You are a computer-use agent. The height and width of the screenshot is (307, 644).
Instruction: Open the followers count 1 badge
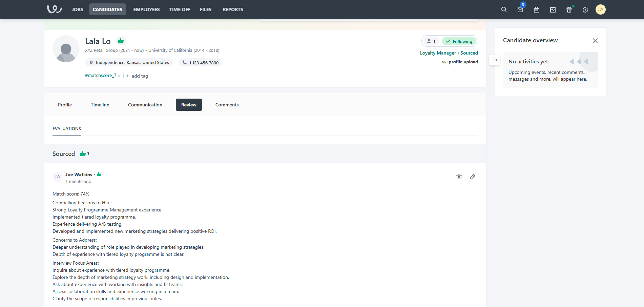point(431,41)
